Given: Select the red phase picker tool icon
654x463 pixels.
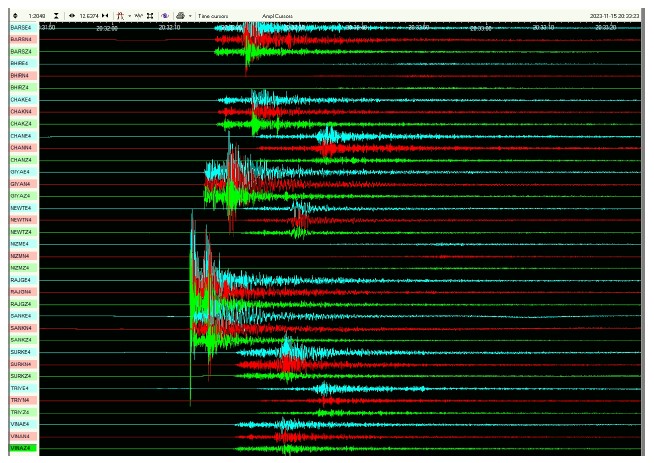Looking at the screenshot, I should tap(120, 16).
